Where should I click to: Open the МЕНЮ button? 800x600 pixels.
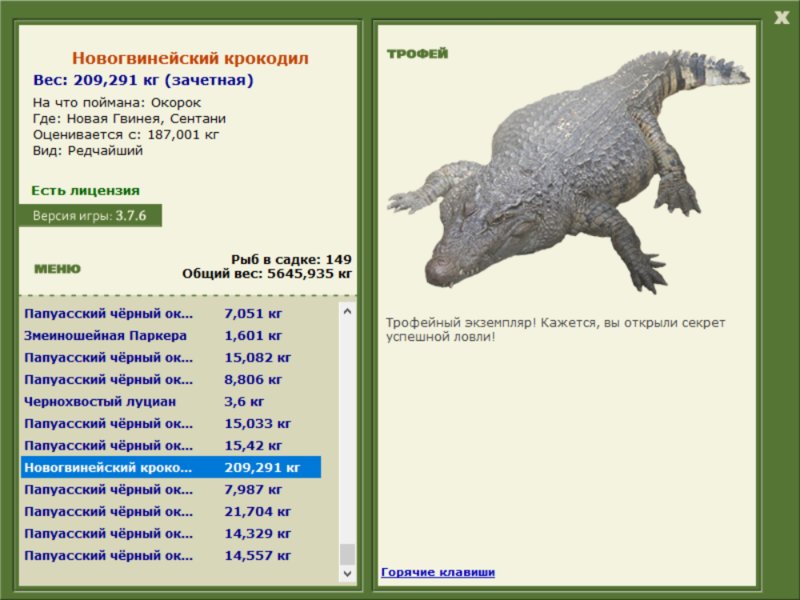[57, 269]
